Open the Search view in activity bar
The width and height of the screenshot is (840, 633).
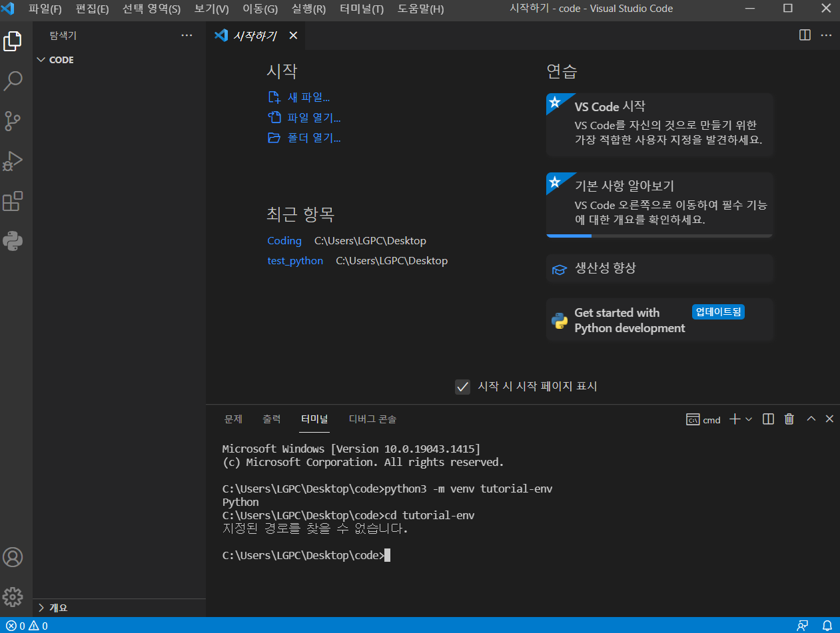pyautogui.click(x=13, y=81)
